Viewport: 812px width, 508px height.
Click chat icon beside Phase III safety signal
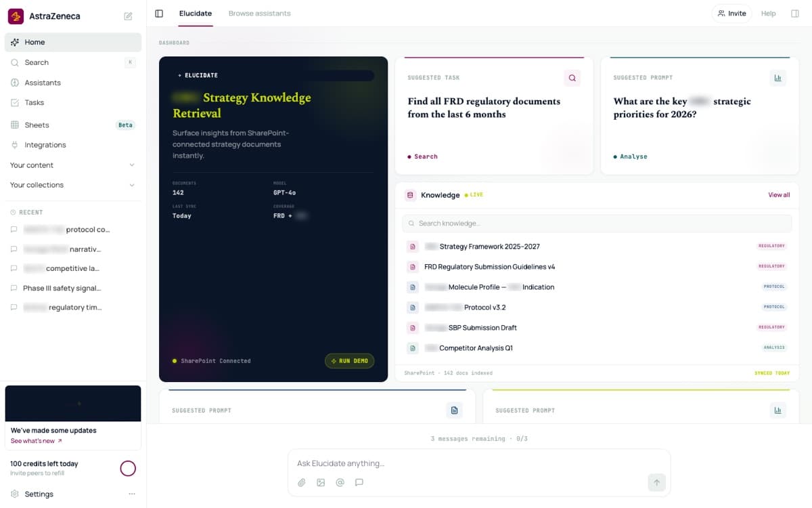(14, 288)
